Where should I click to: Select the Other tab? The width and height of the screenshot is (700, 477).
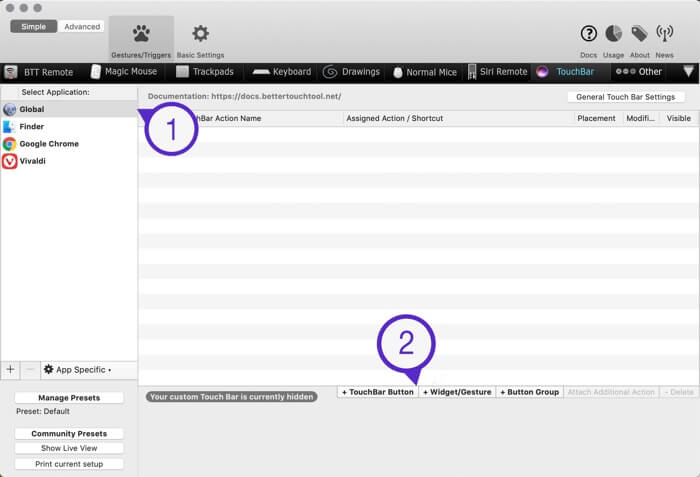[x=638, y=71]
